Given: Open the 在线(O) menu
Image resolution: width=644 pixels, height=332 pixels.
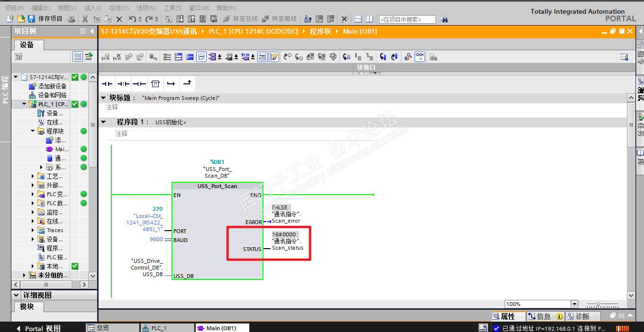Looking at the screenshot, I should pyautogui.click(x=118, y=8).
